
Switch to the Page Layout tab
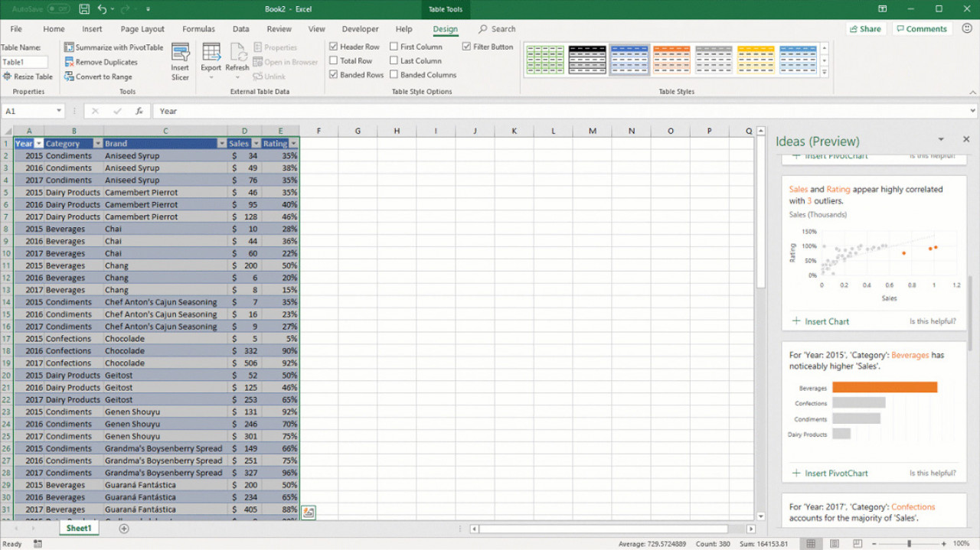point(142,29)
